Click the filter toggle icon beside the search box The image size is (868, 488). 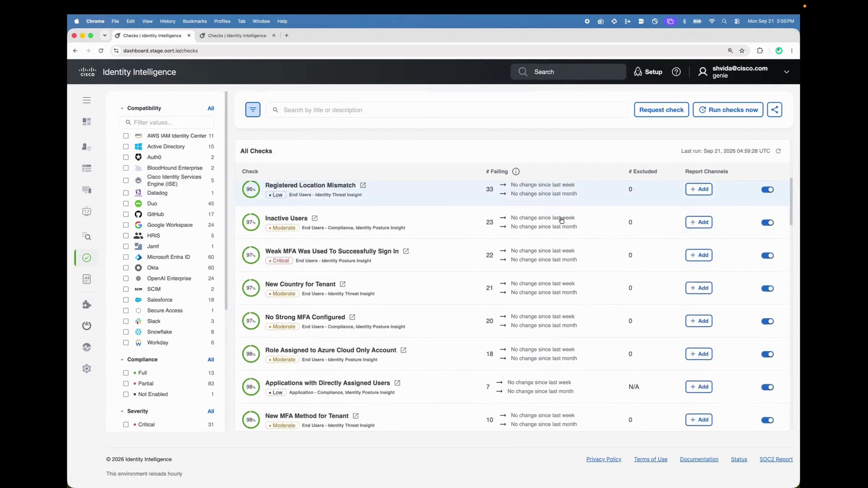(253, 110)
